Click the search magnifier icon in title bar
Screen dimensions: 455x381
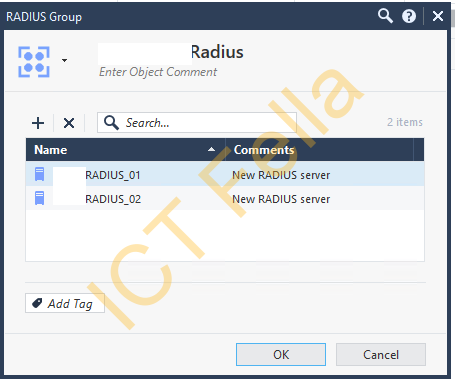pyautogui.click(x=385, y=16)
